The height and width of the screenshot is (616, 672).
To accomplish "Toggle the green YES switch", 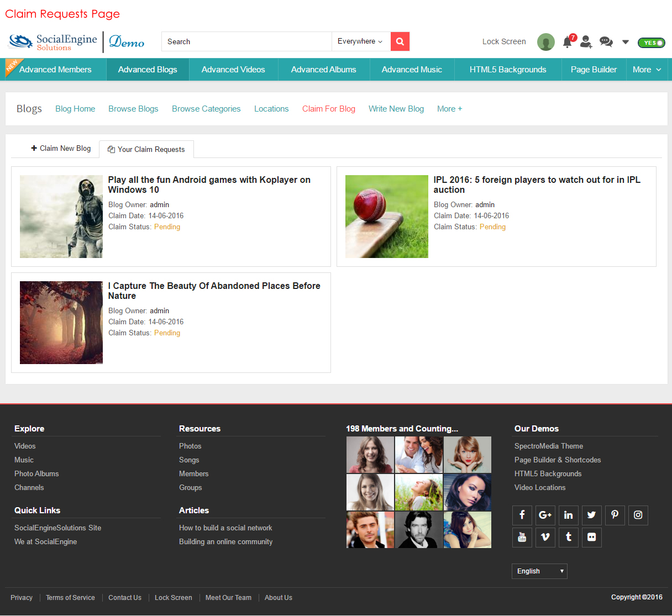I will 651,43.
